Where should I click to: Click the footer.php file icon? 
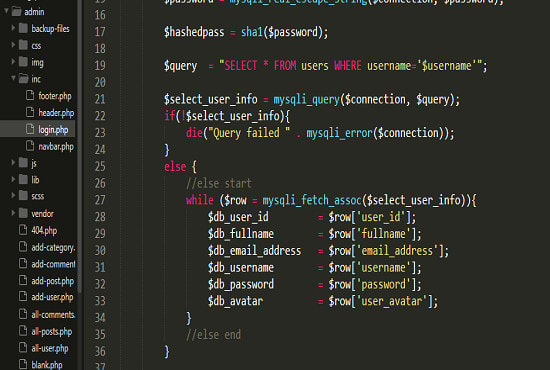coord(30,95)
